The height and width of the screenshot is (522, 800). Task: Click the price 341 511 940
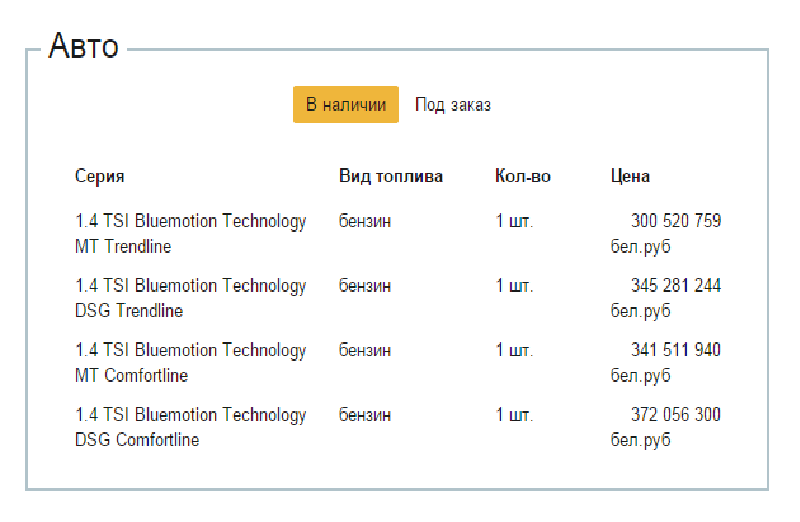click(x=676, y=350)
